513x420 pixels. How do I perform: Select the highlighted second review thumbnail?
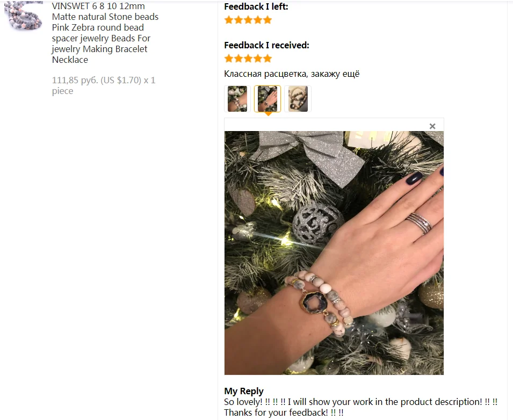(x=268, y=99)
